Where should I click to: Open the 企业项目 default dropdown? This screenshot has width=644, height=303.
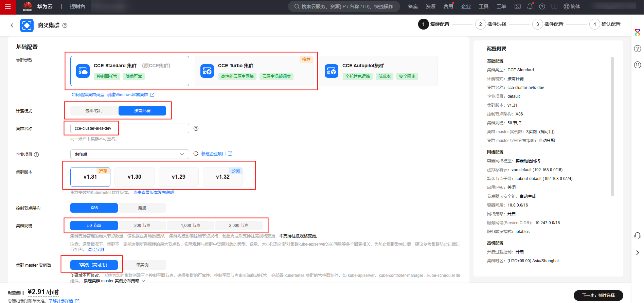pyautogui.click(x=130, y=154)
